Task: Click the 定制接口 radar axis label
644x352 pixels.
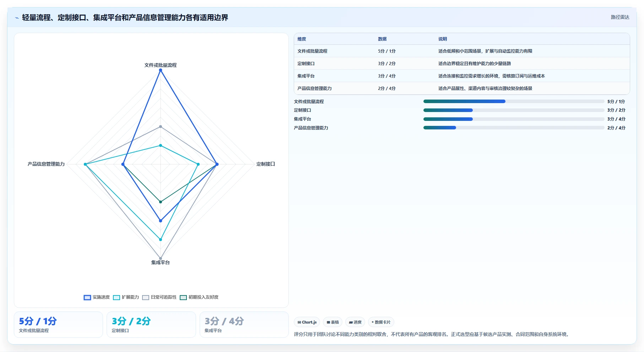Action: pos(266,164)
